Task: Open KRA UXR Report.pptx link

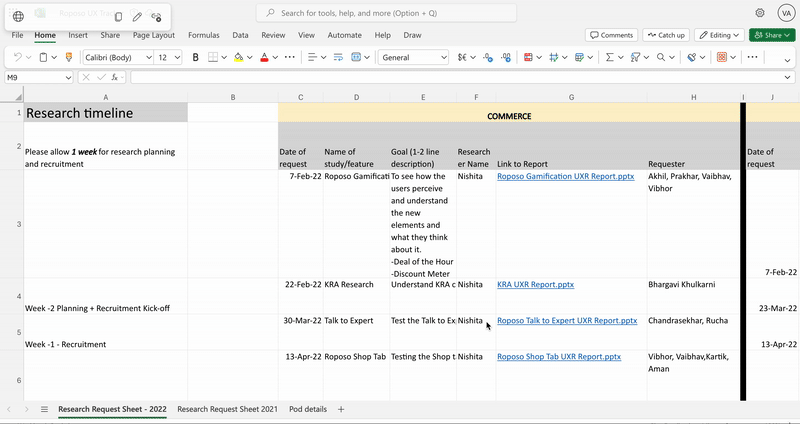Action: pyautogui.click(x=536, y=285)
